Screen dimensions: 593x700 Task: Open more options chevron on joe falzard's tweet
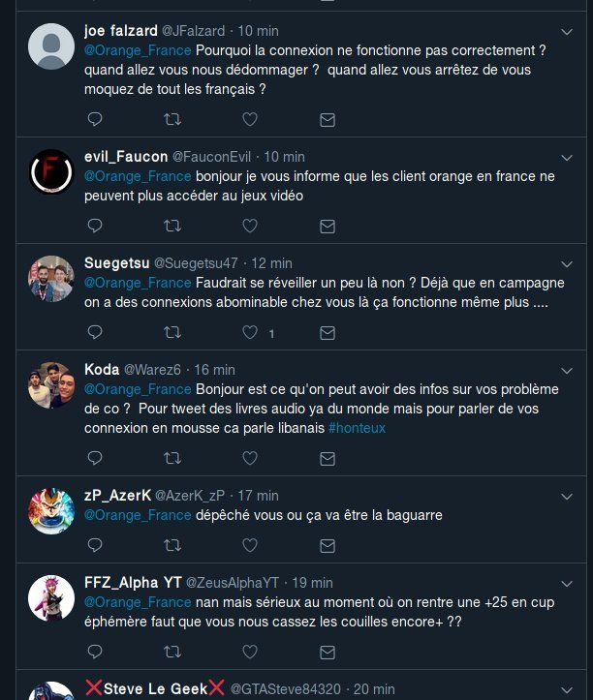567,31
